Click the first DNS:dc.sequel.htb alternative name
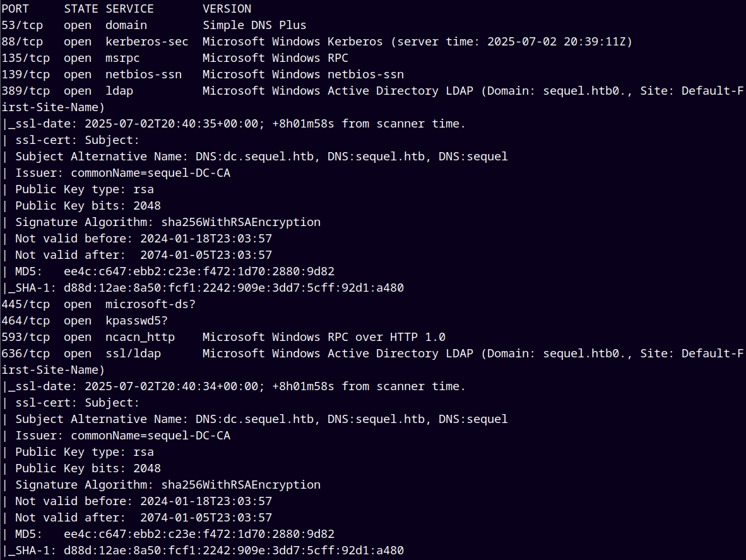Viewport: 746px width, 560px height. (254, 157)
